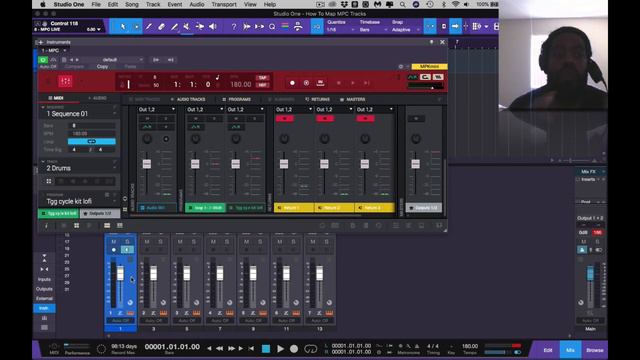Click the Return 1 fader handle
Image resolution: width=640 pixels, height=360 pixels.
(x=284, y=164)
